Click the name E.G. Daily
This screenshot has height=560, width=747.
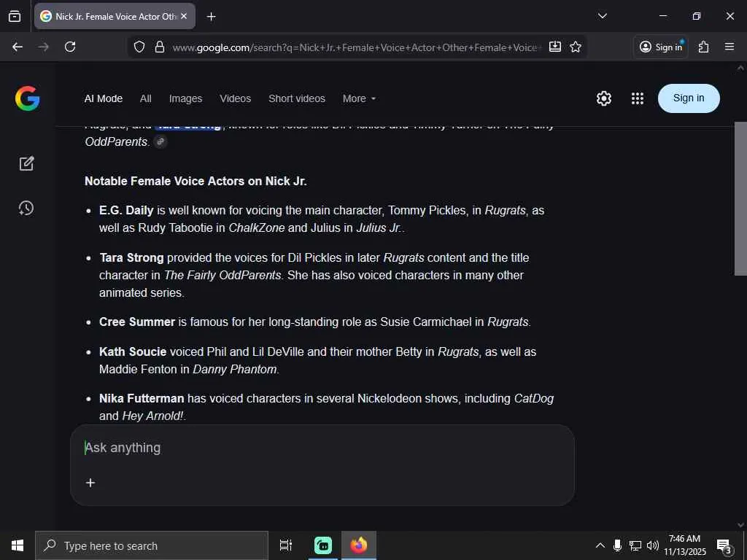126,211
